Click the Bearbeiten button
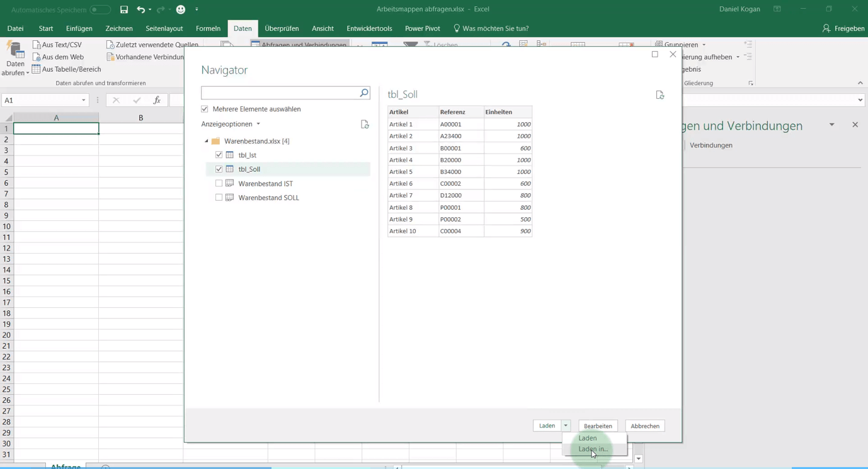 (x=598, y=426)
